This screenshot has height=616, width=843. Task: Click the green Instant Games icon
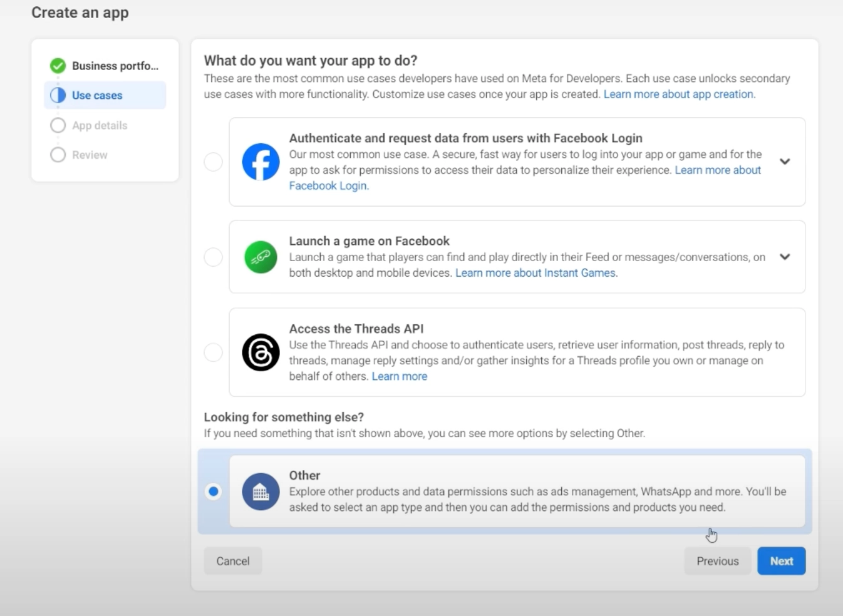pos(261,257)
